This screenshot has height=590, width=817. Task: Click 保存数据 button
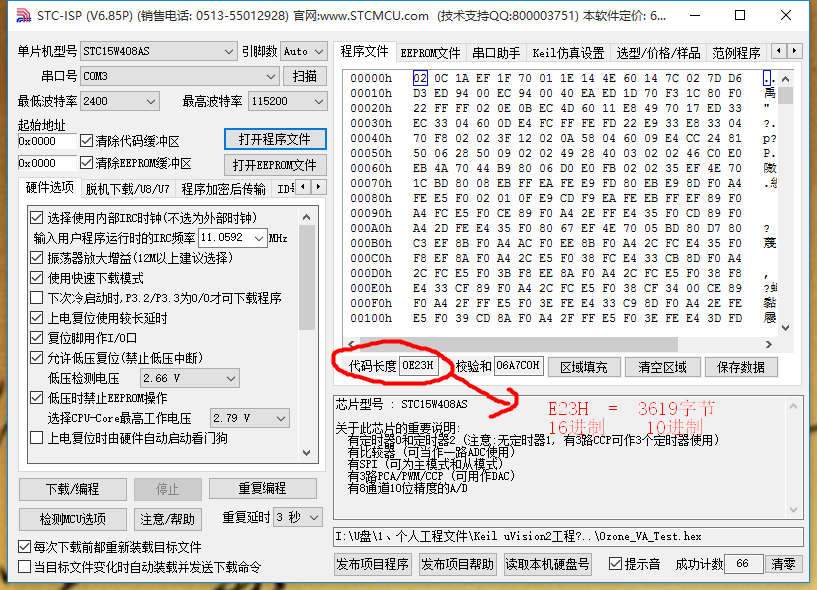[x=741, y=367]
